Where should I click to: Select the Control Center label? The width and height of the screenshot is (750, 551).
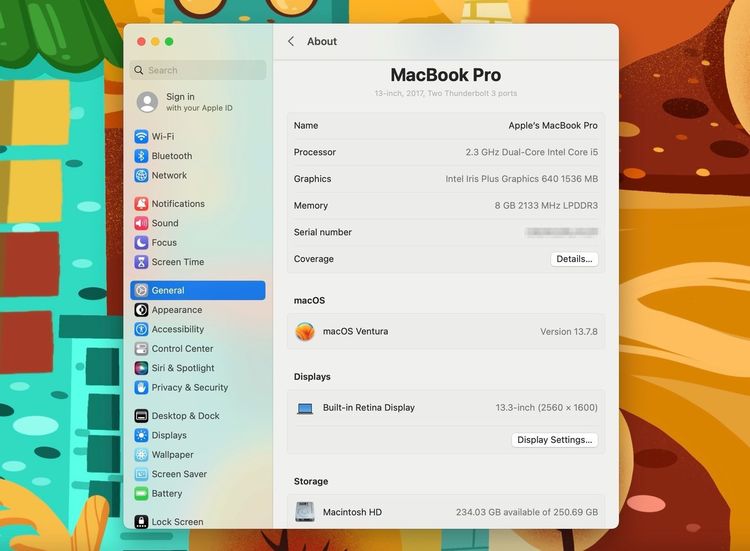pyautogui.click(x=182, y=349)
